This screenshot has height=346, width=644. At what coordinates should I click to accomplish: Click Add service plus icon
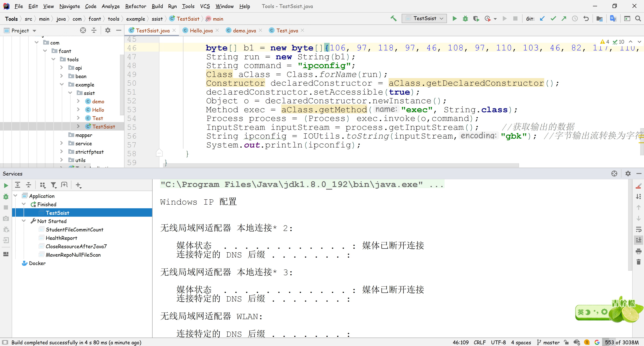coord(78,185)
